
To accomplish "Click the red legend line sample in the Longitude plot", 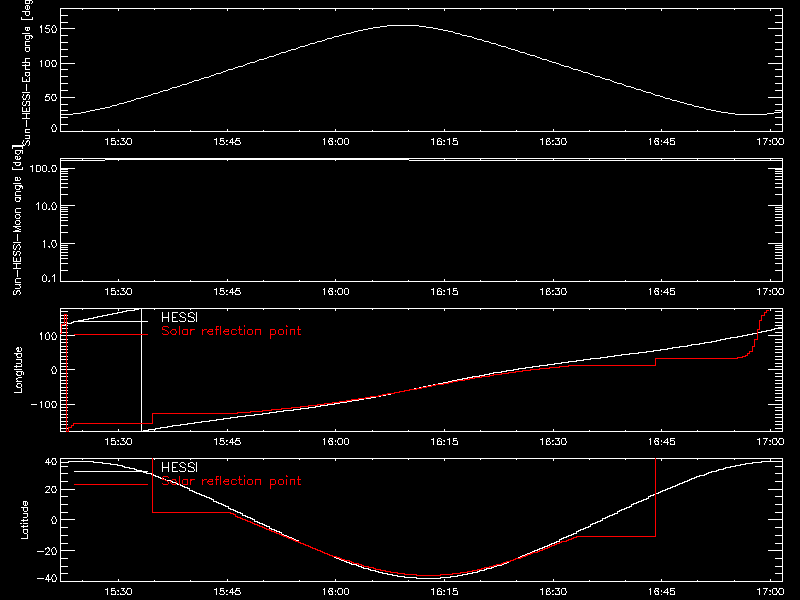I will point(111,335).
